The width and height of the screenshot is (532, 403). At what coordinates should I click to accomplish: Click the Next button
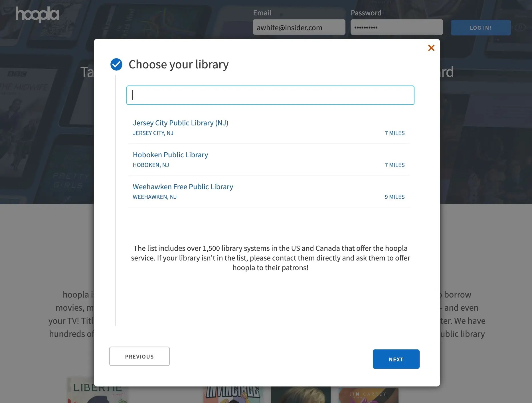(396, 359)
